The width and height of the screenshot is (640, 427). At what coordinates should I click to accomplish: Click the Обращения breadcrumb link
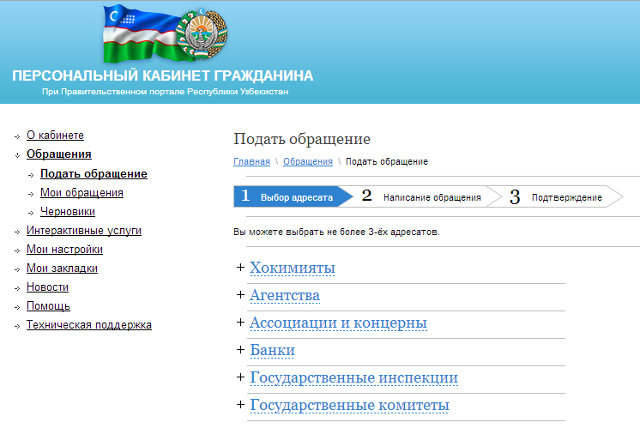(308, 162)
